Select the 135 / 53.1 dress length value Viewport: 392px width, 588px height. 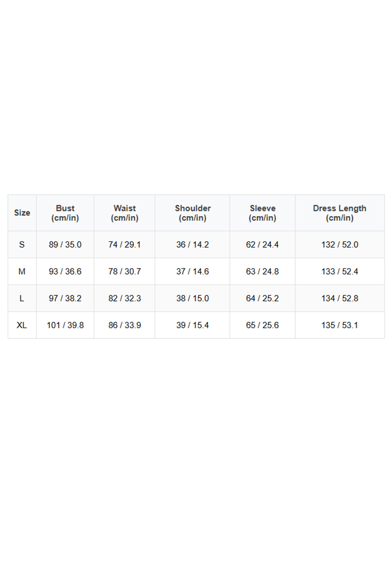(340, 325)
